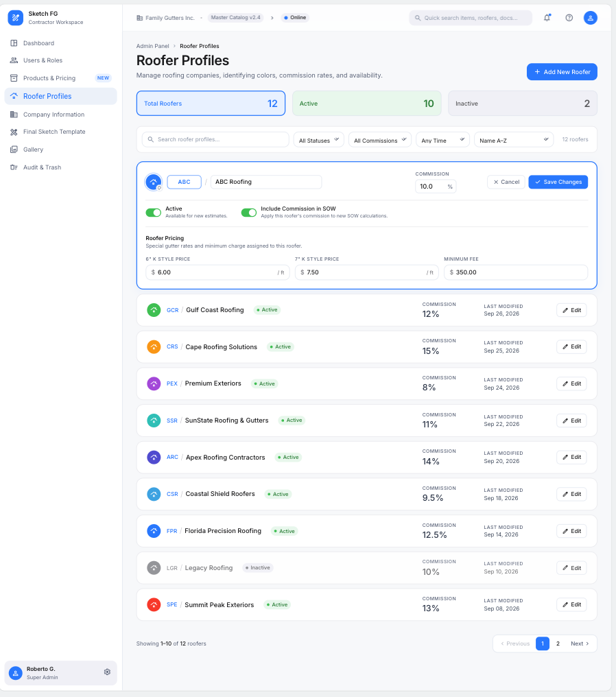Click the 6" K Style Price field
This screenshot has height=697, width=616.
click(217, 272)
